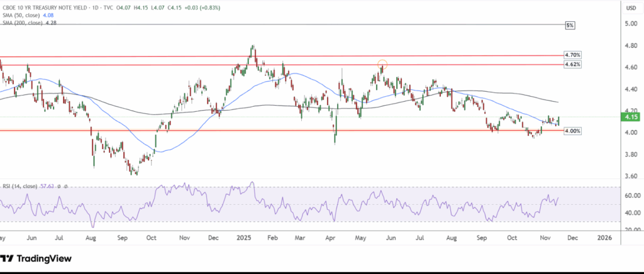Click the TradingView brand text
This screenshot has width=644, height=274.
click(43, 259)
